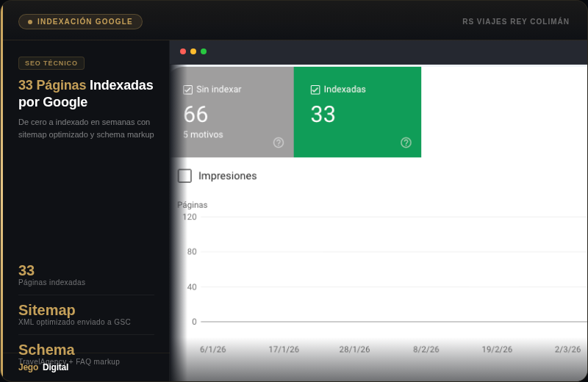Open the 5 motivos details
The image size is (588, 382).
(x=203, y=134)
